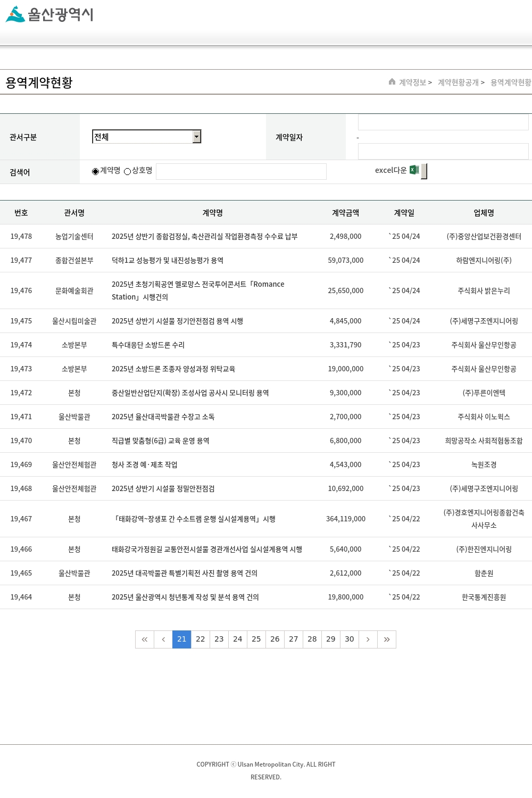Image resolution: width=532 pixels, height=798 pixels.
Task: Click contract '덕하1교 성능평가 및 내진성능평가 용역'
Action: tap(168, 261)
